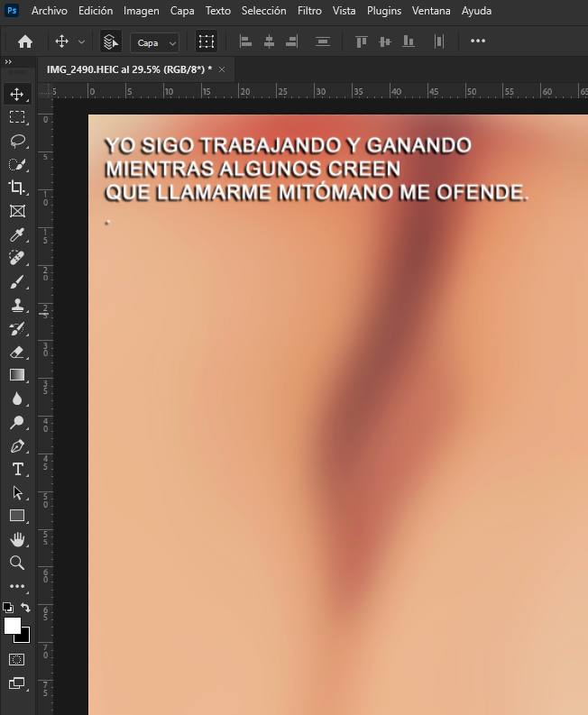Open the Capa auto-select dropdown
This screenshot has width=588, height=715.
(x=154, y=42)
